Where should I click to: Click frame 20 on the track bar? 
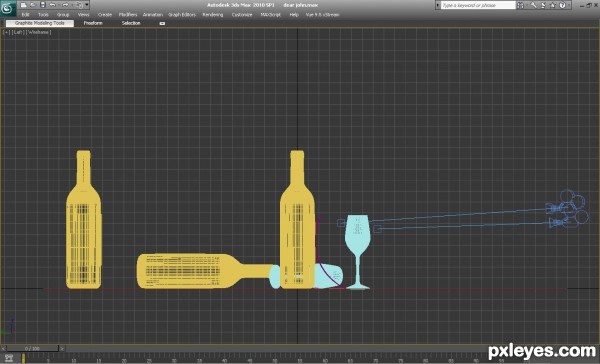[124, 359]
